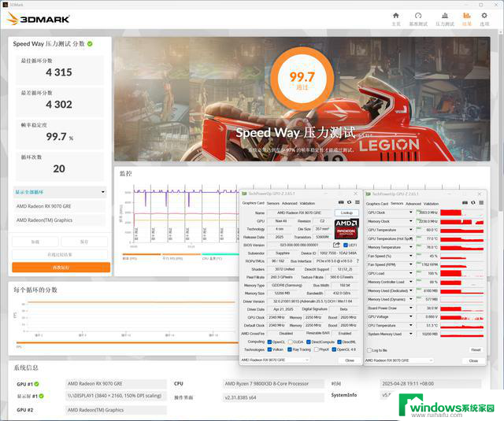
Task: Open GPU Clock sensor dropdown arrow
Action: tap(410, 212)
